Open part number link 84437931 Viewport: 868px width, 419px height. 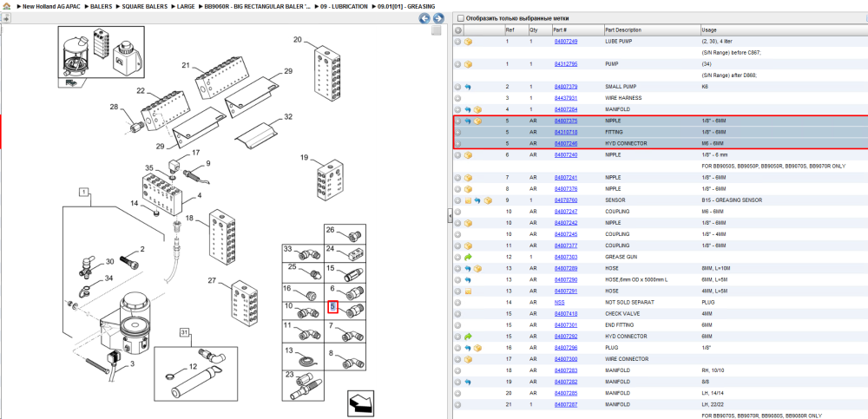566,98
